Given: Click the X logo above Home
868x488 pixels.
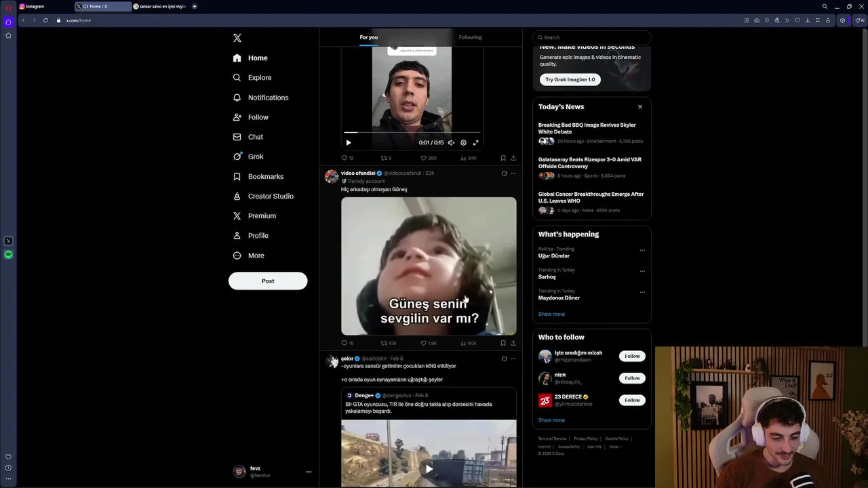Looking at the screenshot, I should 237,38.
